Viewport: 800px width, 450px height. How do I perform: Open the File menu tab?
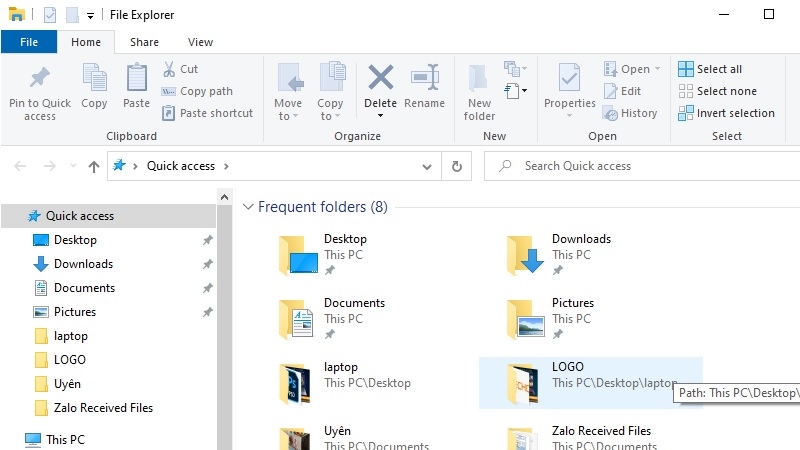pos(29,42)
